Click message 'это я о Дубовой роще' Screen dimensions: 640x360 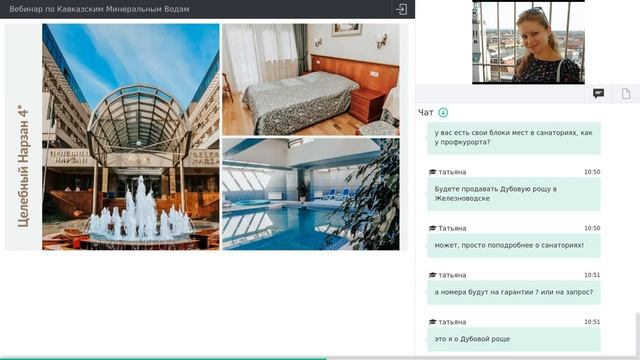point(513,339)
